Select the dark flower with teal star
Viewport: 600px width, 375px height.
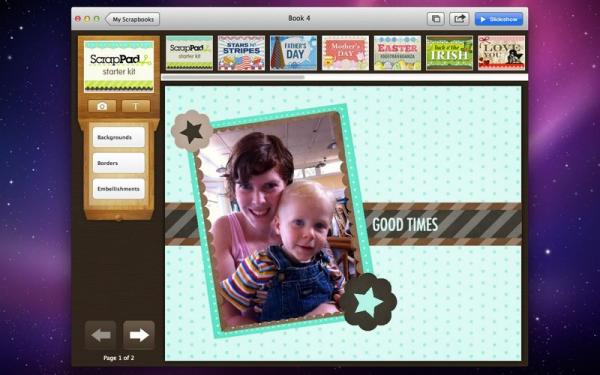[x=368, y=302]
